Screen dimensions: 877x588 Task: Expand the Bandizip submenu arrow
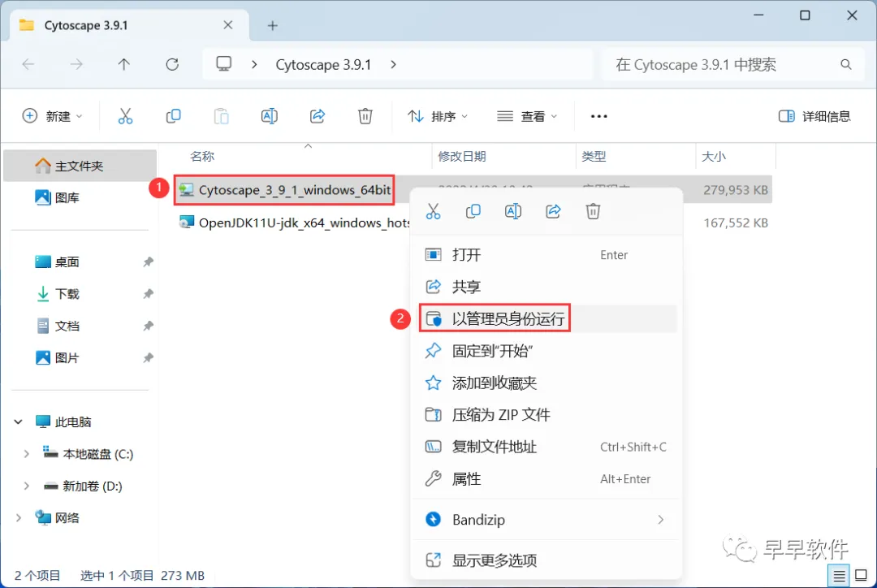click(660, 520)
